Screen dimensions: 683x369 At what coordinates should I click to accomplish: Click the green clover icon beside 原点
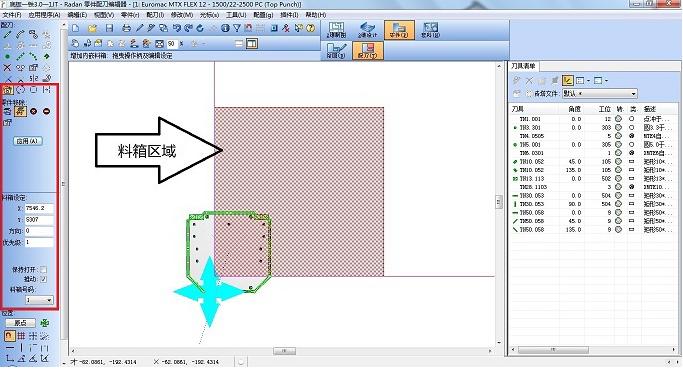44,323
